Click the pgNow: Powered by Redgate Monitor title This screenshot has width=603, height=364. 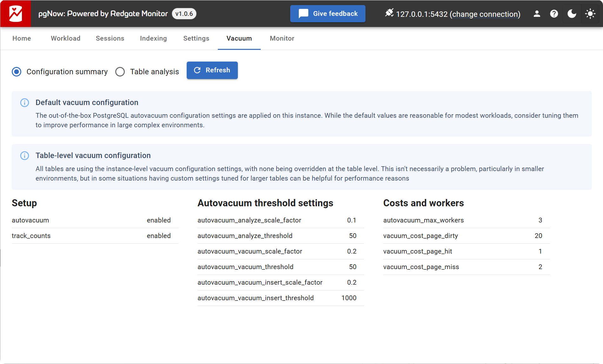103,14
